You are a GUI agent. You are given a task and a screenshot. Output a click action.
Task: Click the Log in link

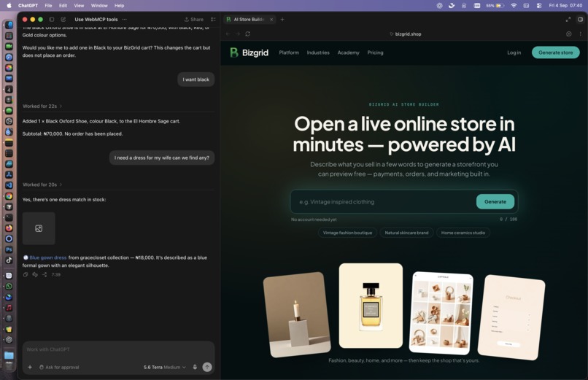click(x=514, y=53)
